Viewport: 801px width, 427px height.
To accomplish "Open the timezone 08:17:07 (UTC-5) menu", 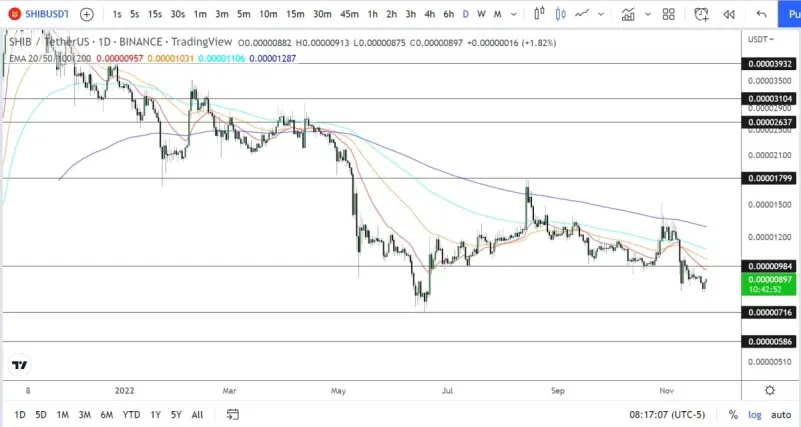I will point(667,415).
